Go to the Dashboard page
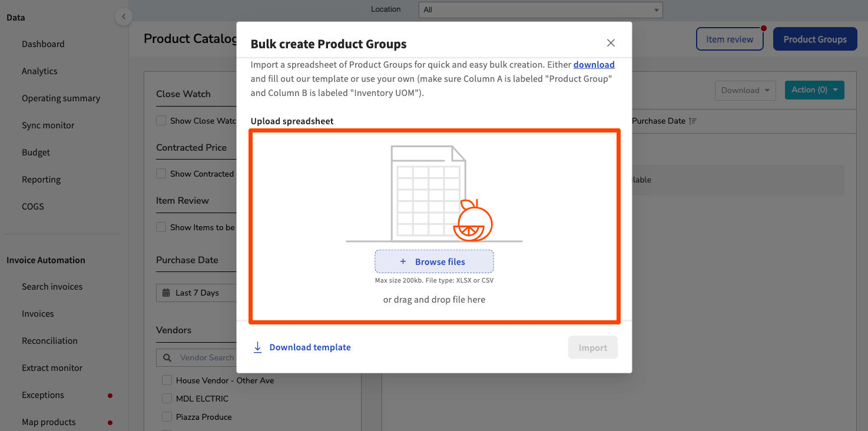Viewport: 868px width, 431px height. coord(43,44)
